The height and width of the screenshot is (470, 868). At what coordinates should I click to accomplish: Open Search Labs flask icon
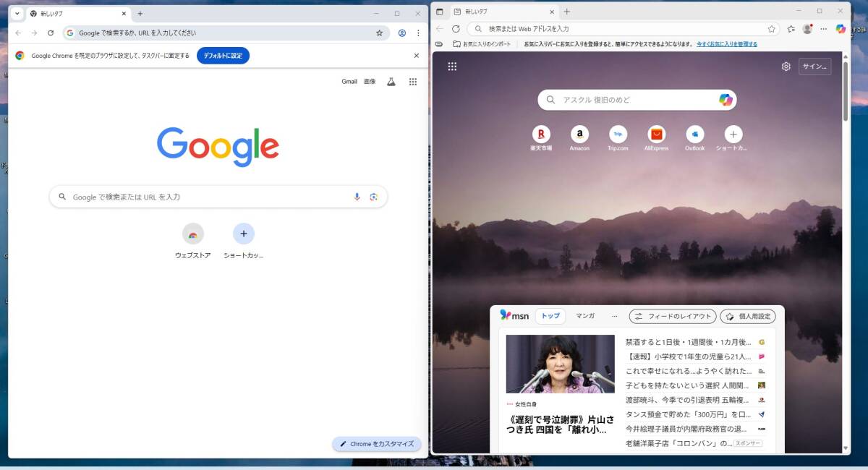[391, 82]
